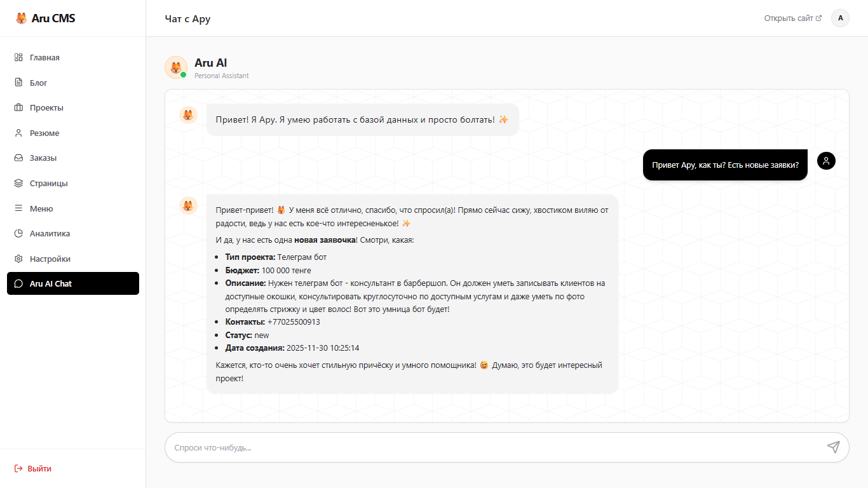Click the Проекты briefcase icon

point(18,107)
